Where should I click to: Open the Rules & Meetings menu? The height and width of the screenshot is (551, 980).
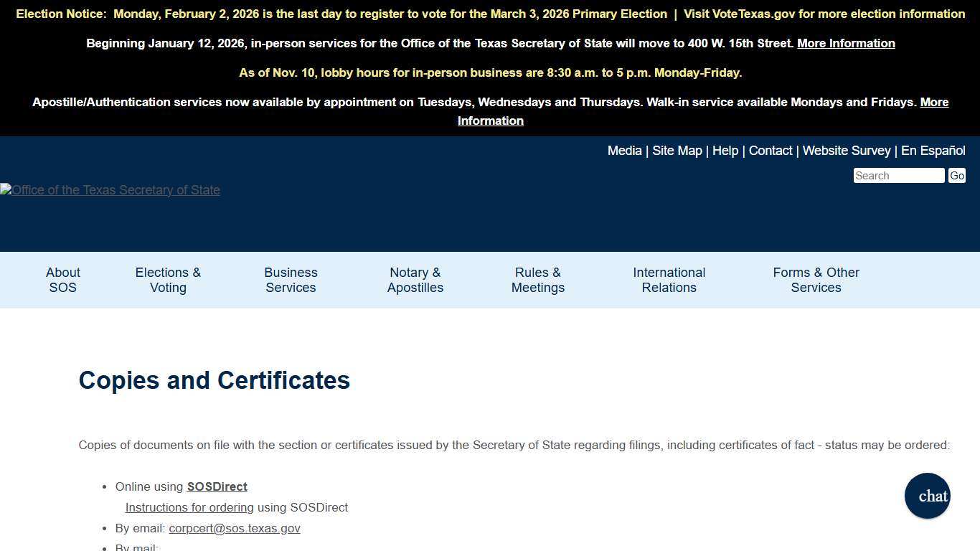click(x=537, y=280)
